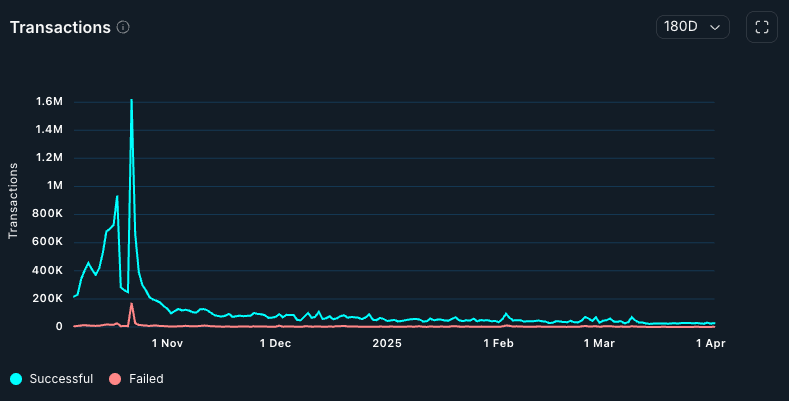789x401 pixels.
Task: Click the info icon beside Transactions title
Action: pos(123,27)
